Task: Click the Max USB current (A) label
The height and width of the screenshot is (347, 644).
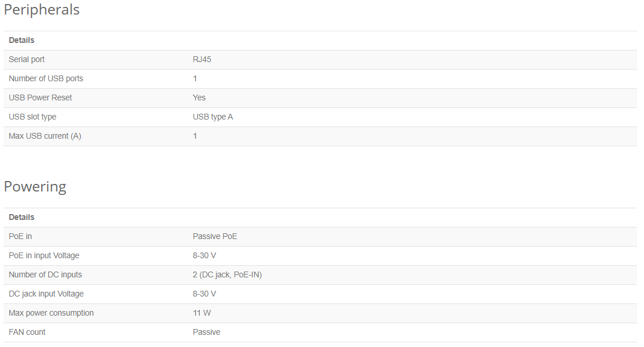Action: tap(45, 136)
